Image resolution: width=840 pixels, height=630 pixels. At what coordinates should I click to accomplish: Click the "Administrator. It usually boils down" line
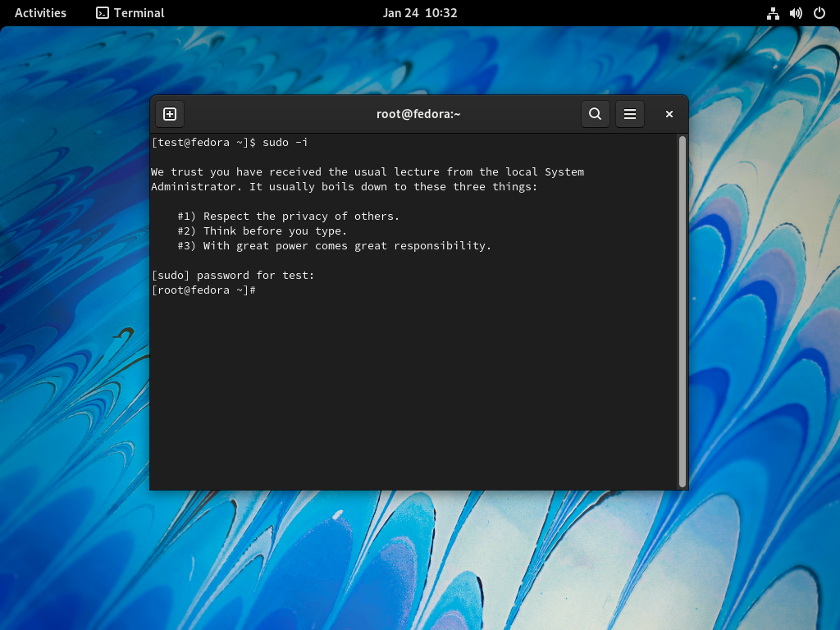tap(344, 187)
